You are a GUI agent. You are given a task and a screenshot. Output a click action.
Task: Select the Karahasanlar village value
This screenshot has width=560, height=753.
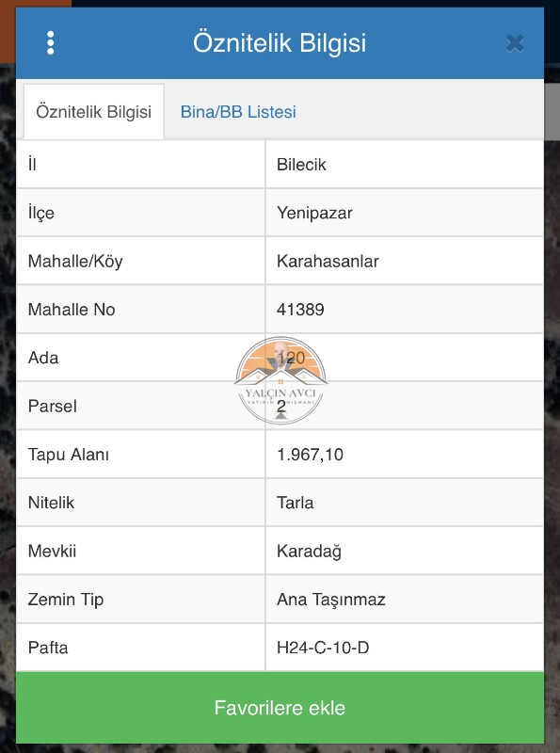328,262
